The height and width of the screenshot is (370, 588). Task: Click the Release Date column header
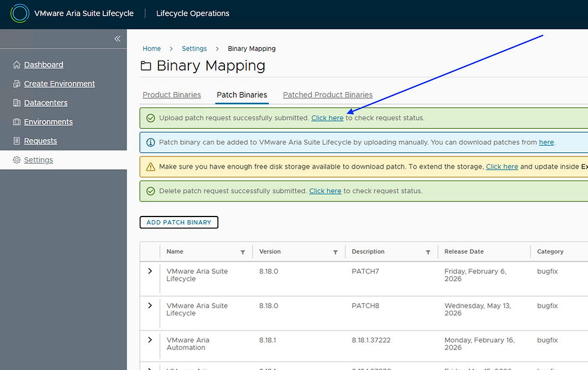click(x=464, y=251)
